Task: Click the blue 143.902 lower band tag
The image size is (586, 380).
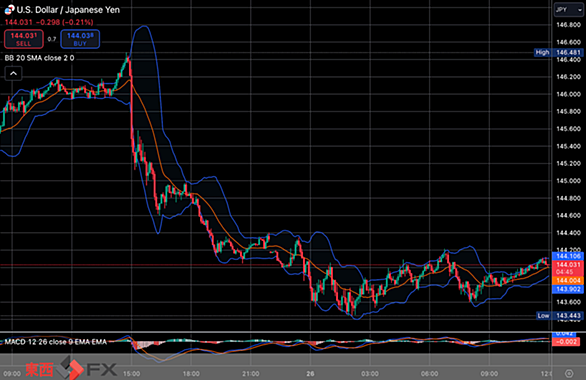Action: pyautogui.click(x=568, y=289)
